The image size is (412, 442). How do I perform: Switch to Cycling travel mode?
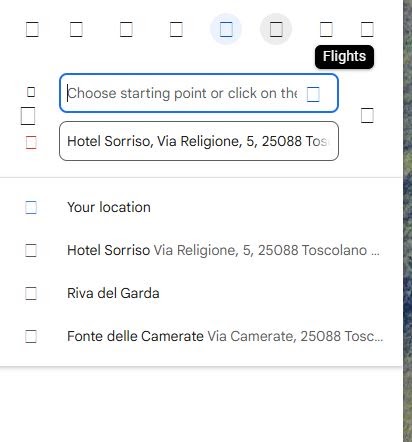(276, 29)
